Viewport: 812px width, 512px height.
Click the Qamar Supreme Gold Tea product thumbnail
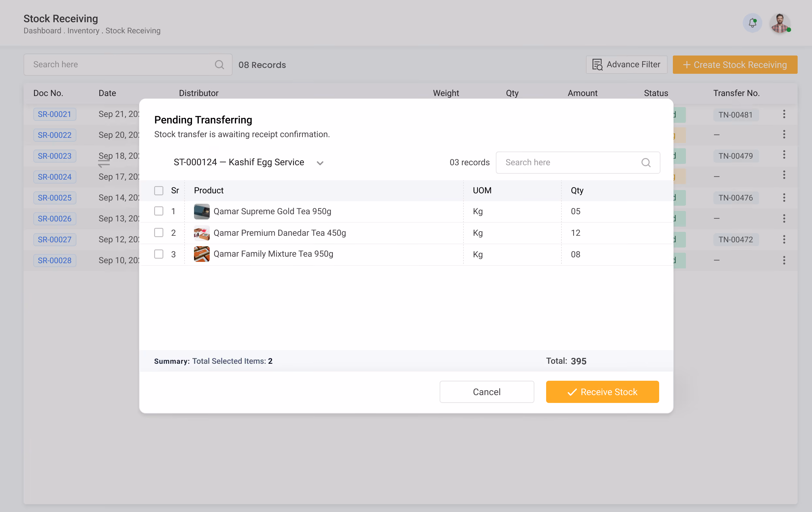(202, 211)
